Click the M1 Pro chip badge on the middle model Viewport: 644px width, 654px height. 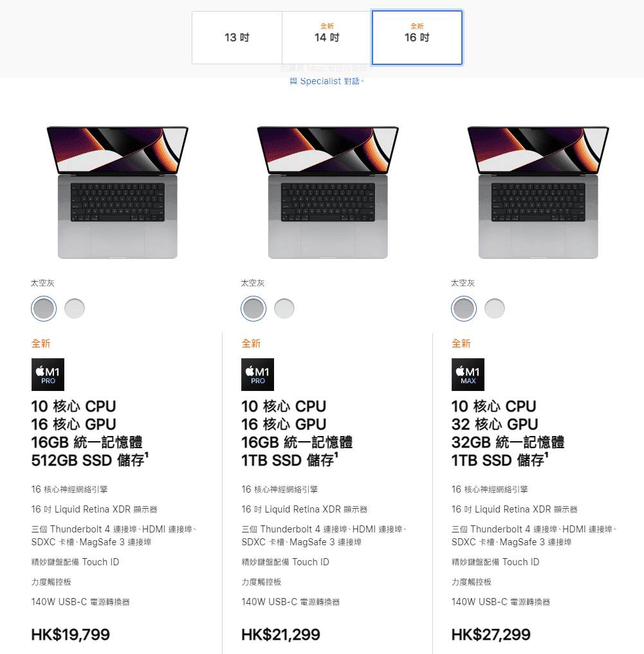[257, 374]
